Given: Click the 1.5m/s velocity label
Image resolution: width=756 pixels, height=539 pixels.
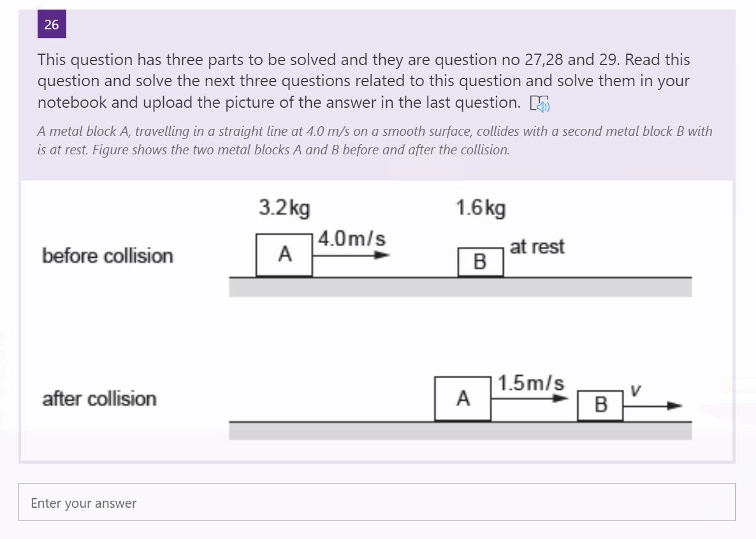Looking at the screenshot, I should [530, 383].
